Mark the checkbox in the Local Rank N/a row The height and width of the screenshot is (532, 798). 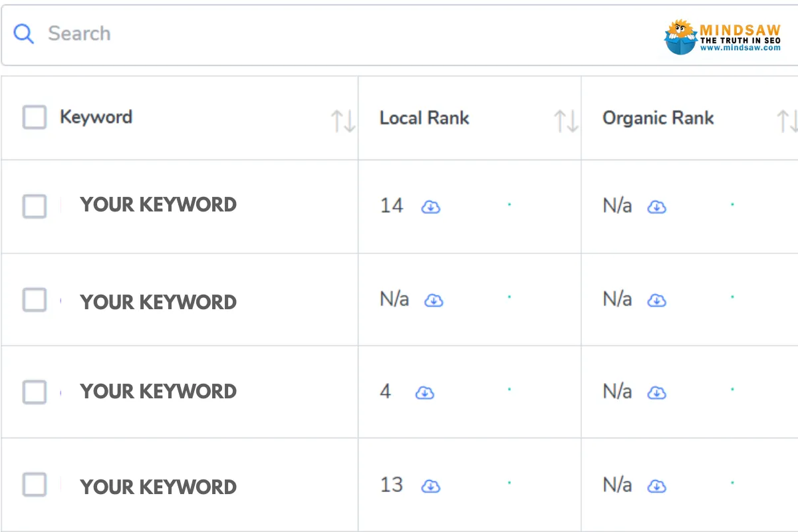(35, 300)
